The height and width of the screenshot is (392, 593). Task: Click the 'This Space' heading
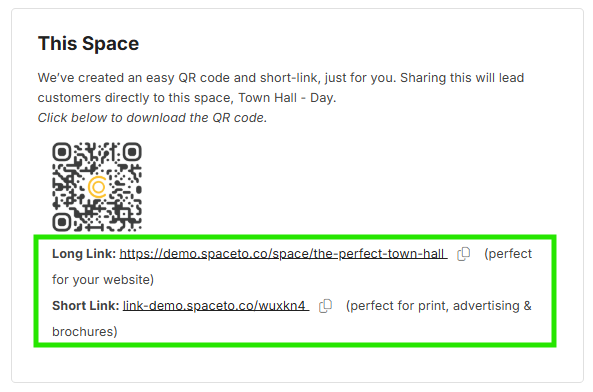pos(88,43)
